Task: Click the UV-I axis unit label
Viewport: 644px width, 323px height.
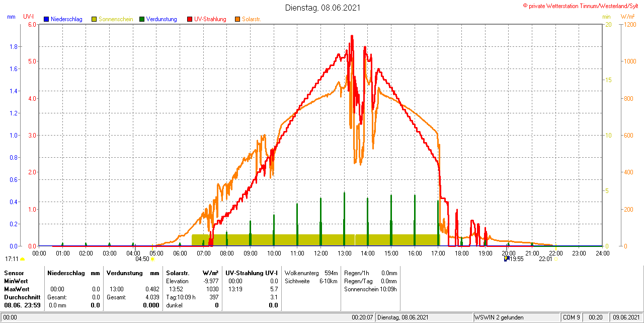Action: click(29, 17)
